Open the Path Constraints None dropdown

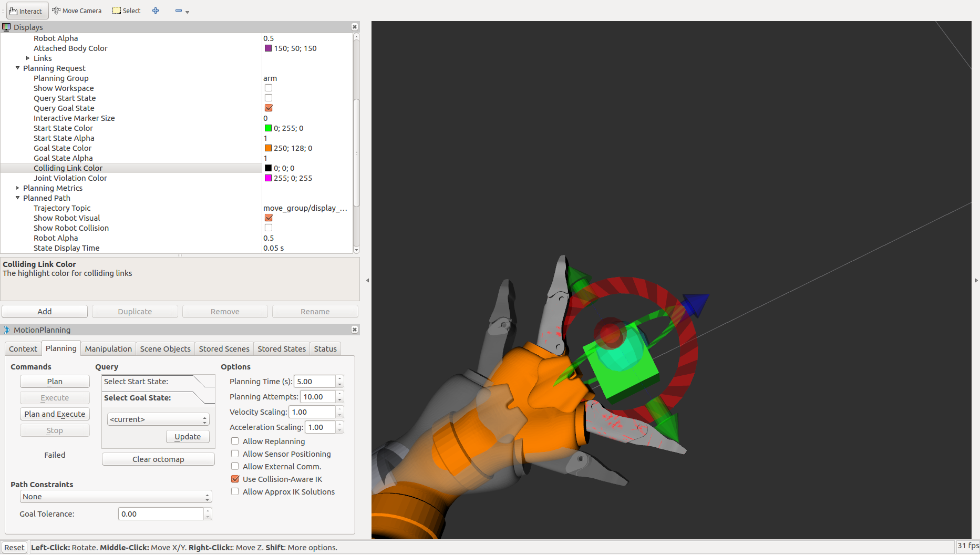[116, 497]
